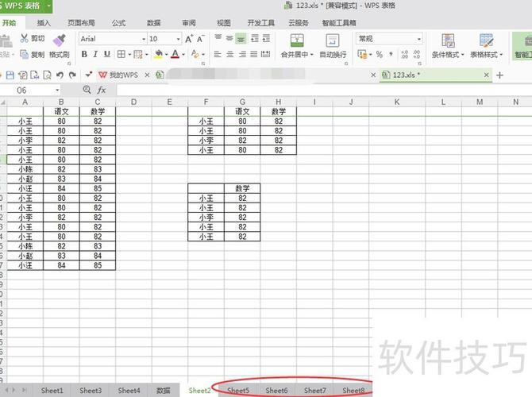
Task: Toggle Underline formatting
Action: (x=107, y=54)
